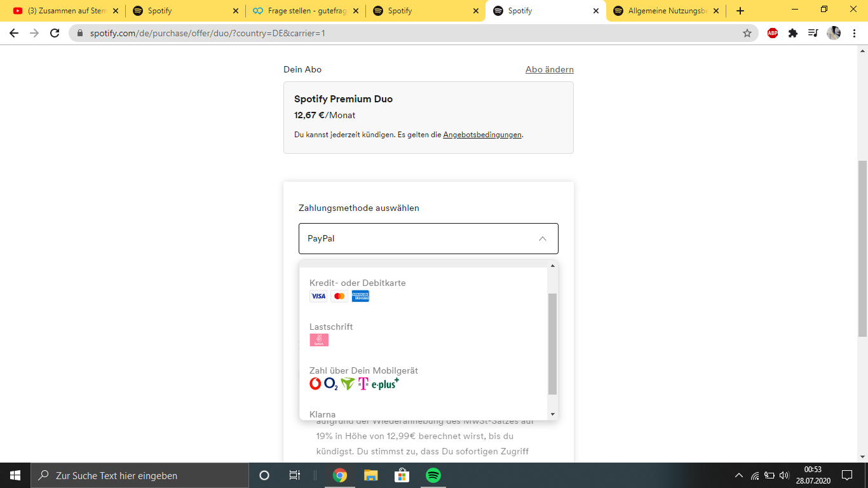The width and height of the screenshot is (868, 488).
Task: Switch to the second Spotify tab
Action: (x=425, y=11)
